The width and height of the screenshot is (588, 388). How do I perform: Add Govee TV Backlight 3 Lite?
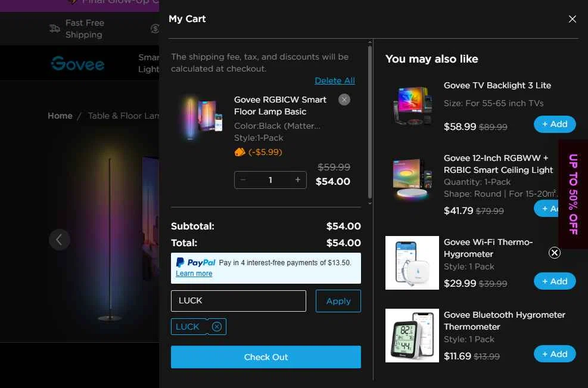click(x=554, y=124)
